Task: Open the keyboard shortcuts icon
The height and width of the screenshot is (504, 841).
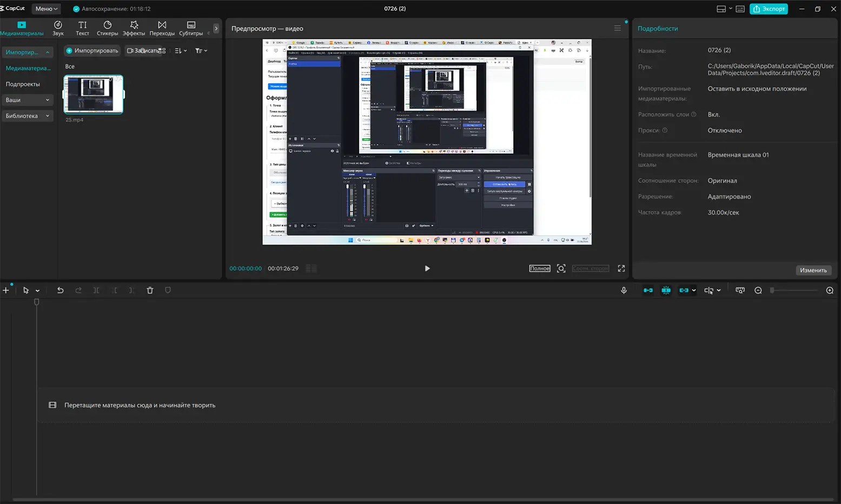Action: (x=740, y=9)
